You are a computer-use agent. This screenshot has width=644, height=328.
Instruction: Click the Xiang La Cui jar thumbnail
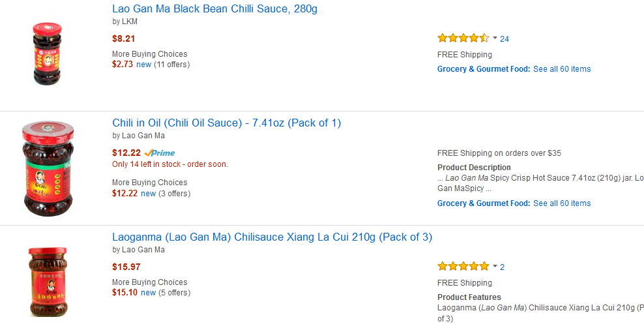[47, 281]
